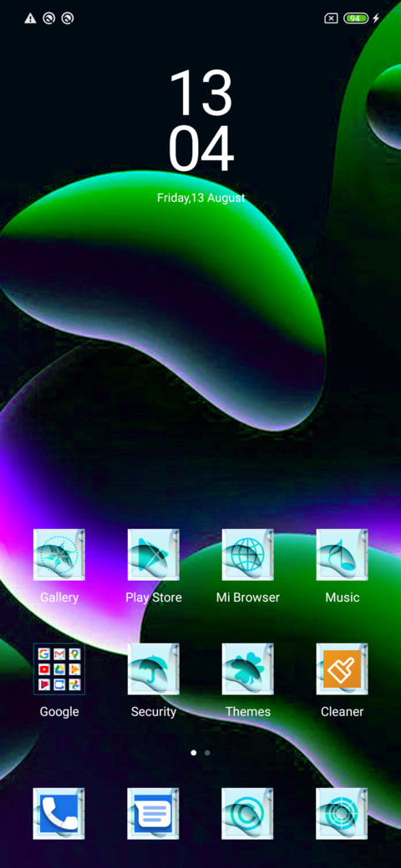Tap the dock icon with letter C
The height and width of the screenshot is (868, 401).
tap(247, 814)
